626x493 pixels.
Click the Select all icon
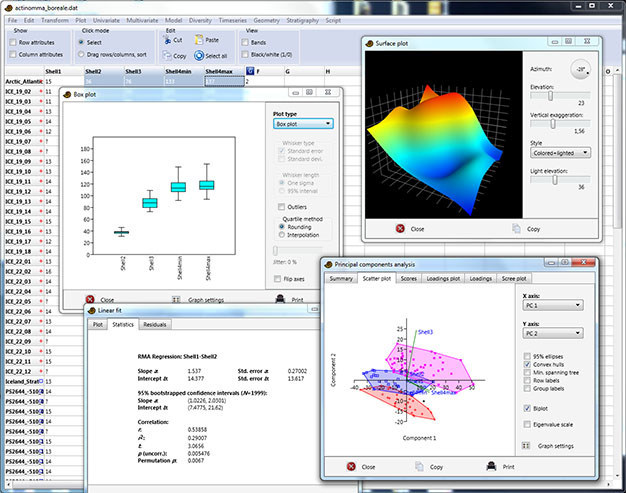click(199, 55)
